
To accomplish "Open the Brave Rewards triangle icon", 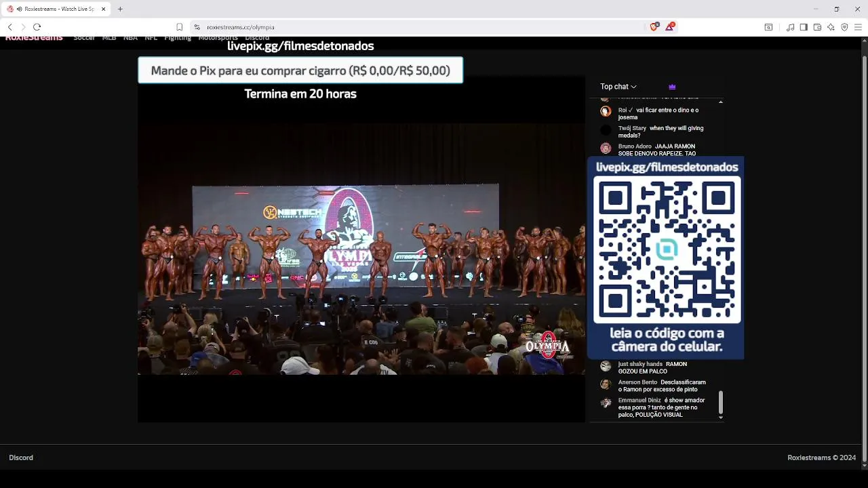I will [x=669, y=27].
